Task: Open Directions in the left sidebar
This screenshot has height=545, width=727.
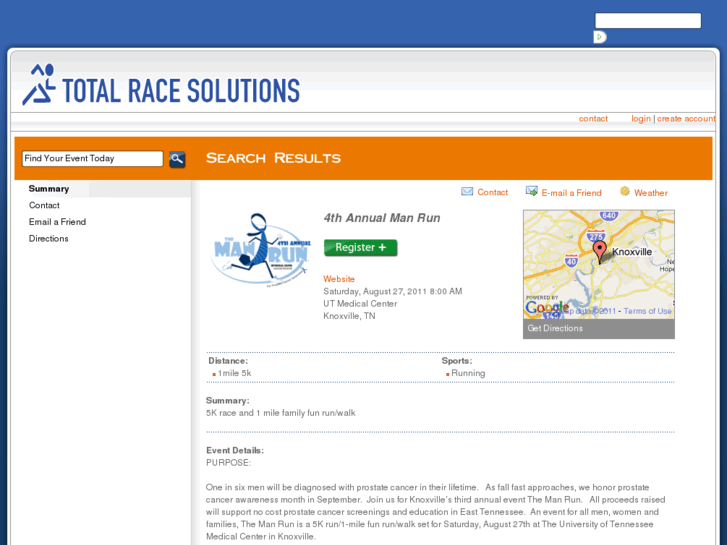Action: (x=48, y=238)
